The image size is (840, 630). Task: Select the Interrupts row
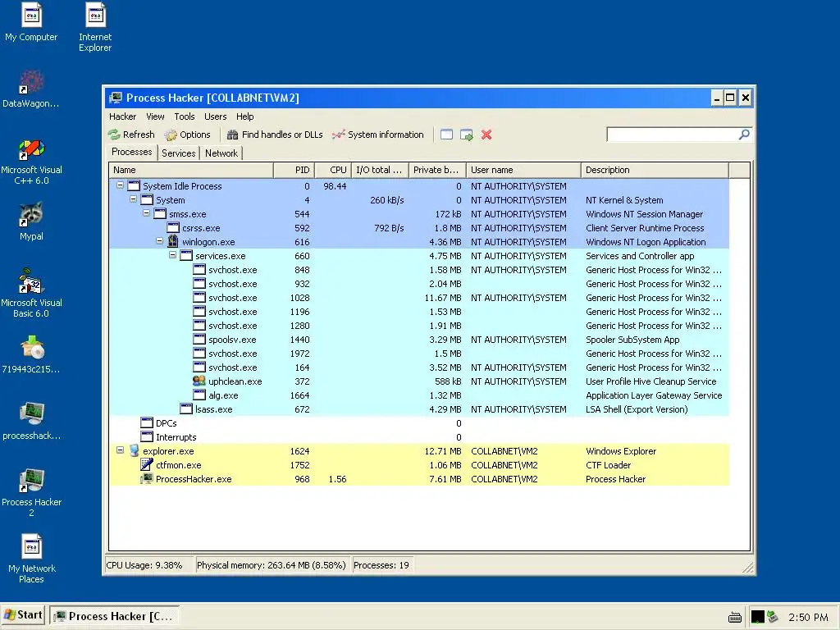click(x=418, y=436)
